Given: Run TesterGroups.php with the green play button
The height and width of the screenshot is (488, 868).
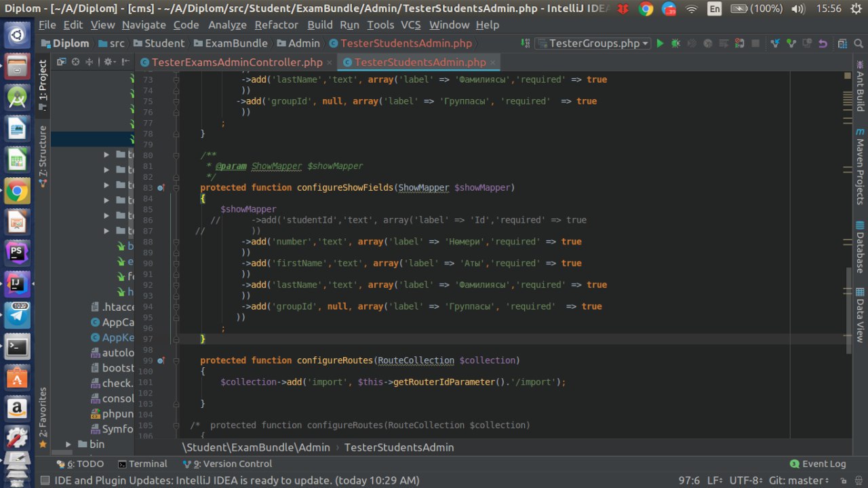Looking at the screenshot, I should point(660,43).
